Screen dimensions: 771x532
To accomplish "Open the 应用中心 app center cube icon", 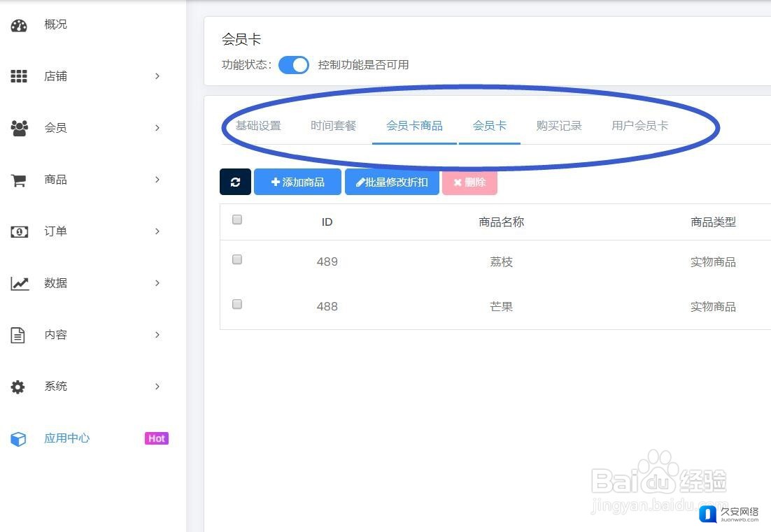I will (17, 438).
